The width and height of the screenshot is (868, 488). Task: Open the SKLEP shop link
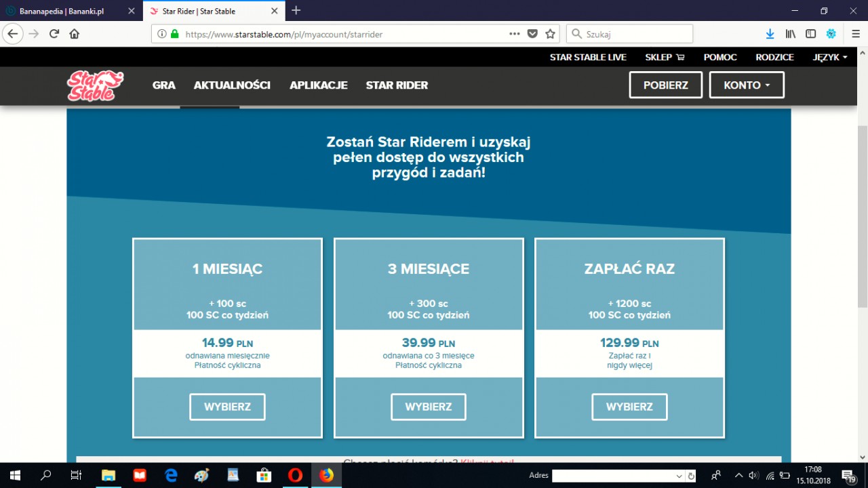point(665,57)
